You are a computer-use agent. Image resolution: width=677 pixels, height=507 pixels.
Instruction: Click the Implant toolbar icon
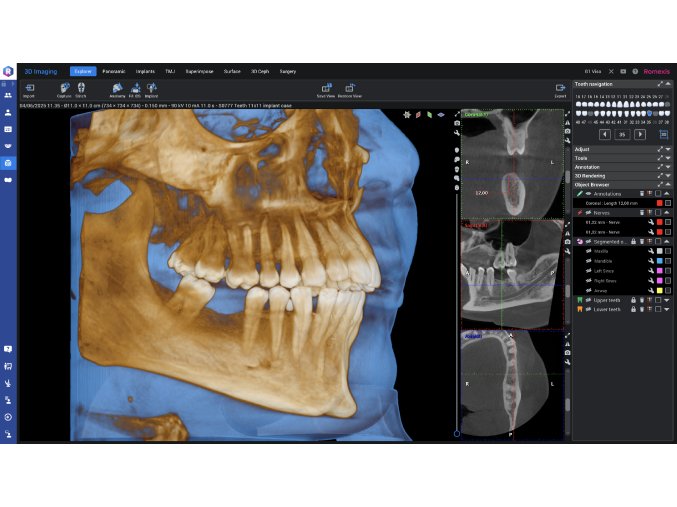[x=151, y=88]
